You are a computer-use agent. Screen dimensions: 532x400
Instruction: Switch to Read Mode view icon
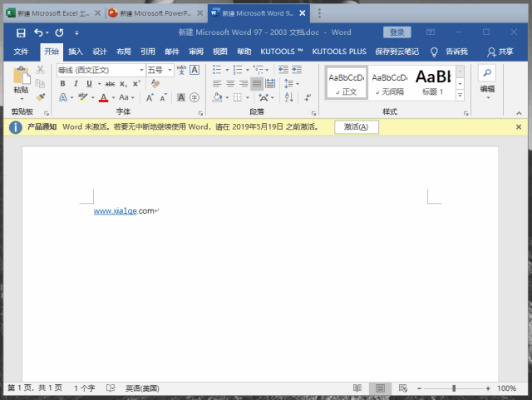357,388
